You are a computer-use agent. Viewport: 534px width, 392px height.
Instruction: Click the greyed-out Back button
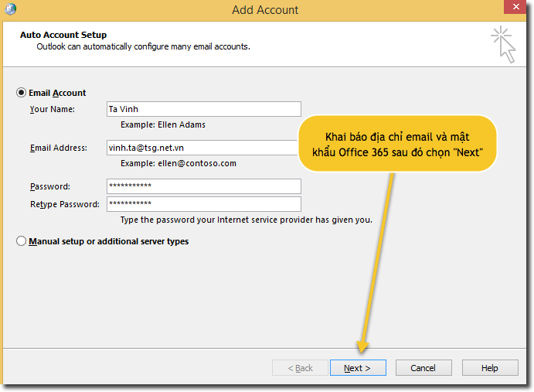click(x=301, y=368)
